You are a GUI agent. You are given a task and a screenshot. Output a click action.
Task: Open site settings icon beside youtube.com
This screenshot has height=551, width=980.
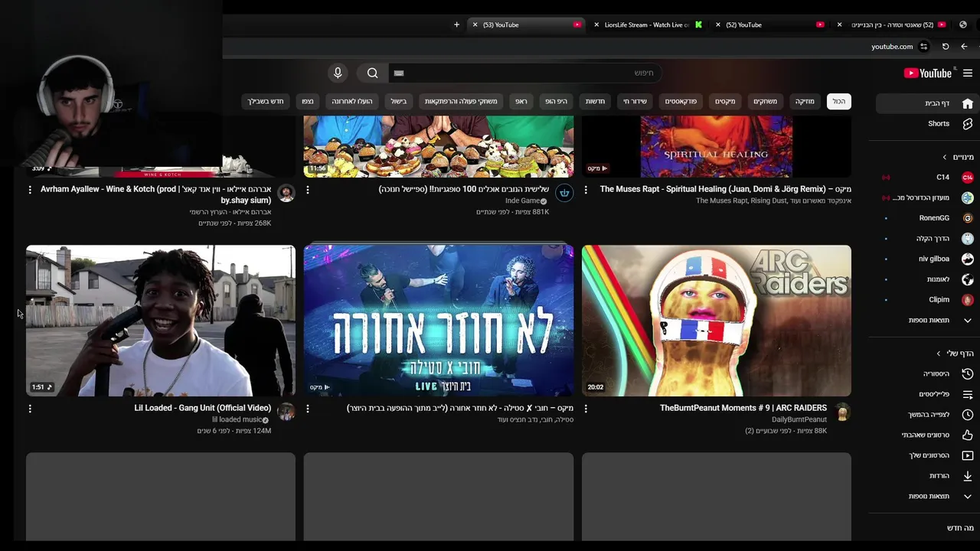click(x=924, y=47)
